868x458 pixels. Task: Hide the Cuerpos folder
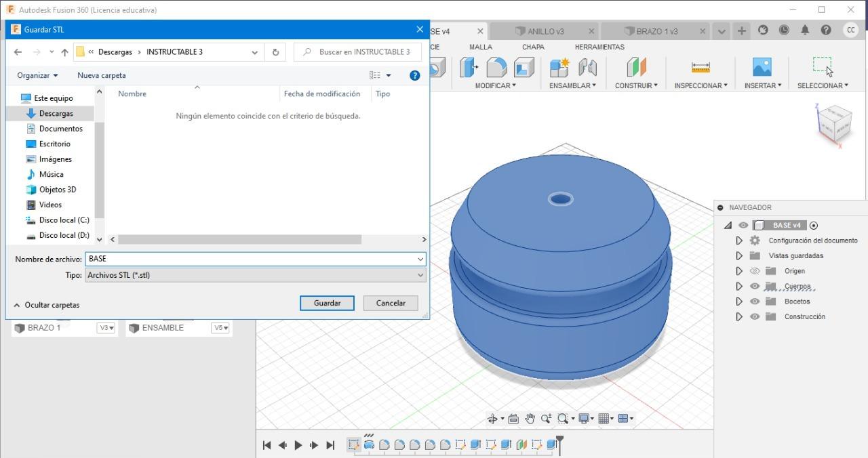(755, 286)
